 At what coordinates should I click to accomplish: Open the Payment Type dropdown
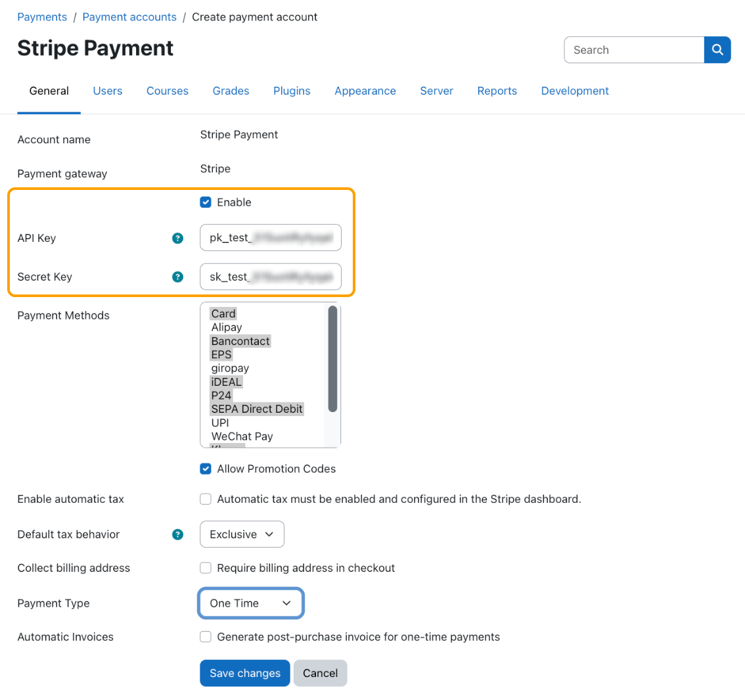click(x=250, y=603)
